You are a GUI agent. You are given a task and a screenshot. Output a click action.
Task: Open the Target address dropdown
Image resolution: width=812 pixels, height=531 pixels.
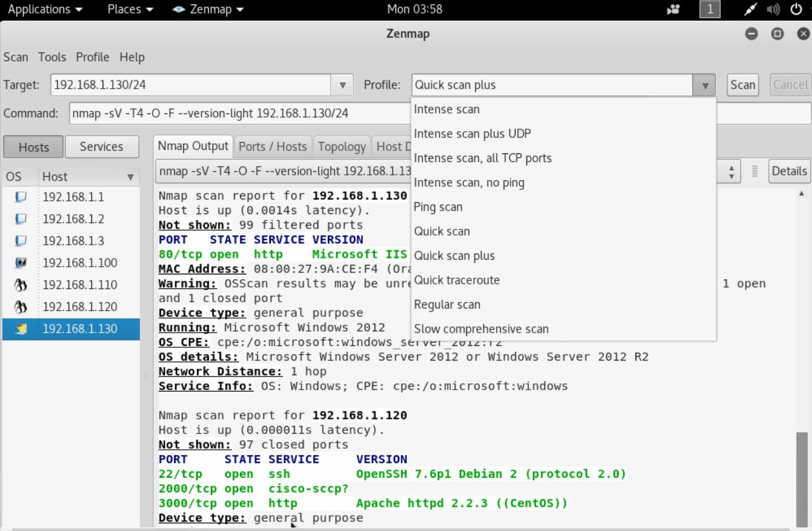click(x=342, y=84)
